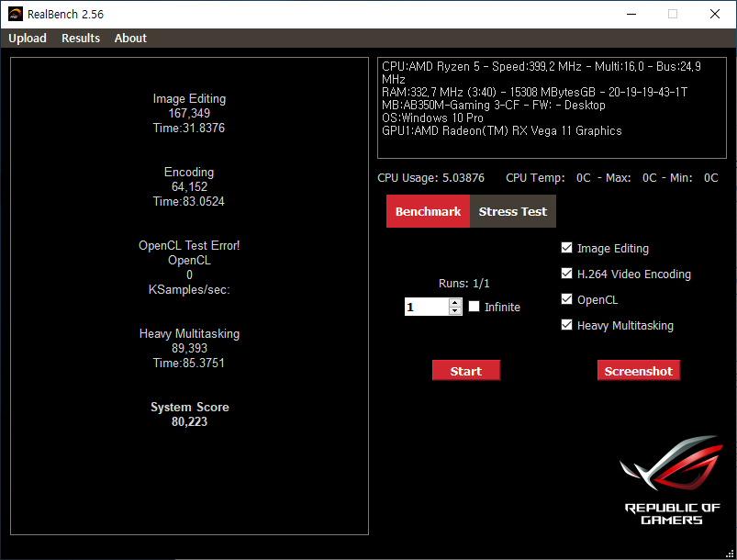
Task: Minimize the RealBench window
Action: 631,14
